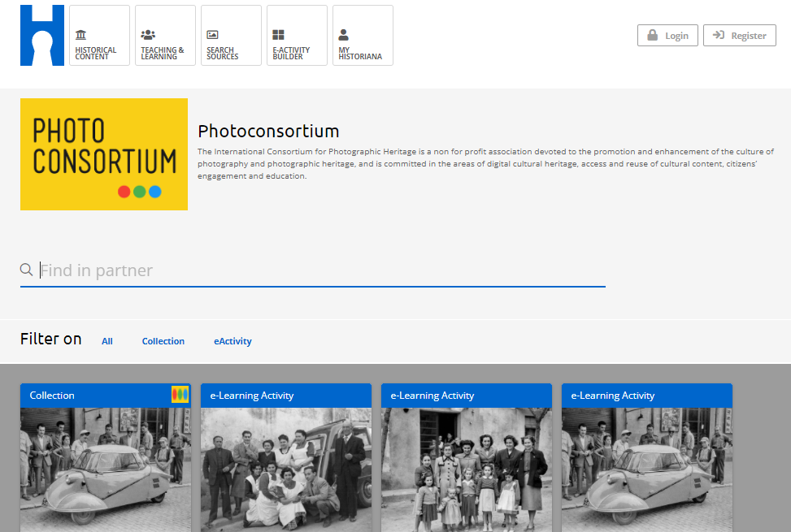Click the Historiana blue H logo
The width and height of the screenshot is (791, 532).
coord(42,35)
